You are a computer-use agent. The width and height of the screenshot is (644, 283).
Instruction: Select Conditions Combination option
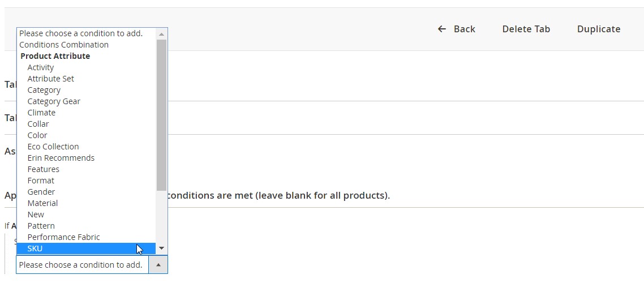[x=64, y=45]
